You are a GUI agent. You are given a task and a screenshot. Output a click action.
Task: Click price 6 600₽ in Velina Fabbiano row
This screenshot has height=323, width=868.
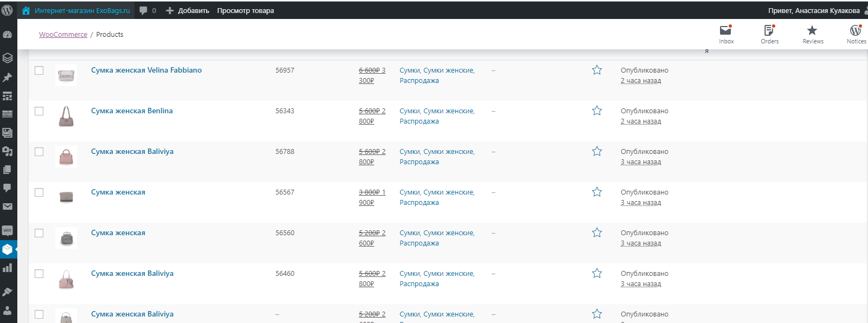(369, 70)
